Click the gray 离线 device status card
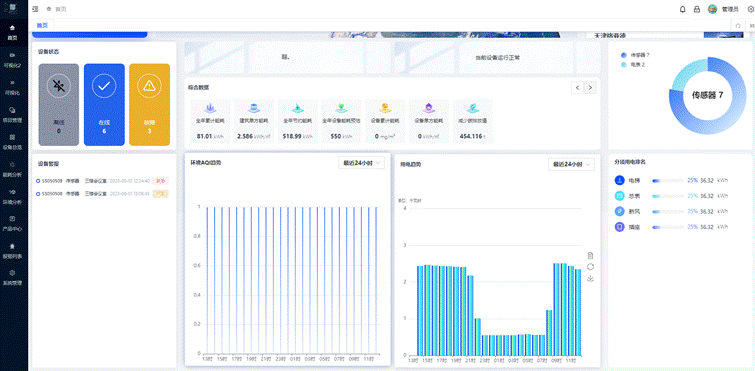755x371 pixels. [x=59, y=104]
